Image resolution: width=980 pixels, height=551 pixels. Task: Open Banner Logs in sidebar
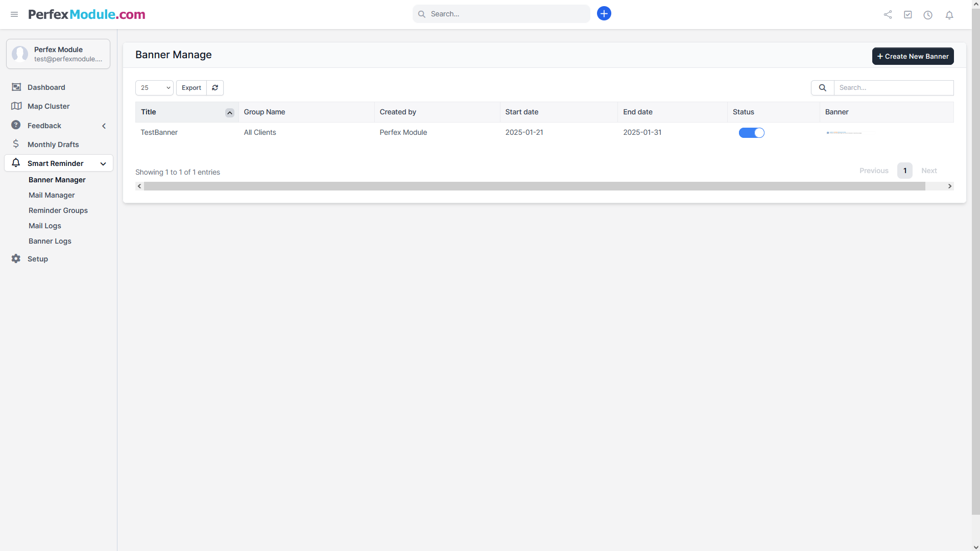(50, 241)
